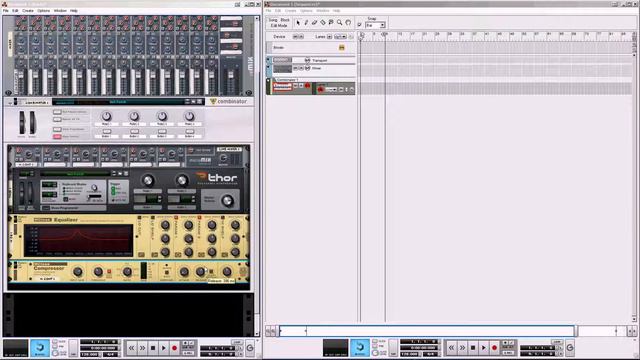Click Rewind in the rack window transport

tap(131, 348)
